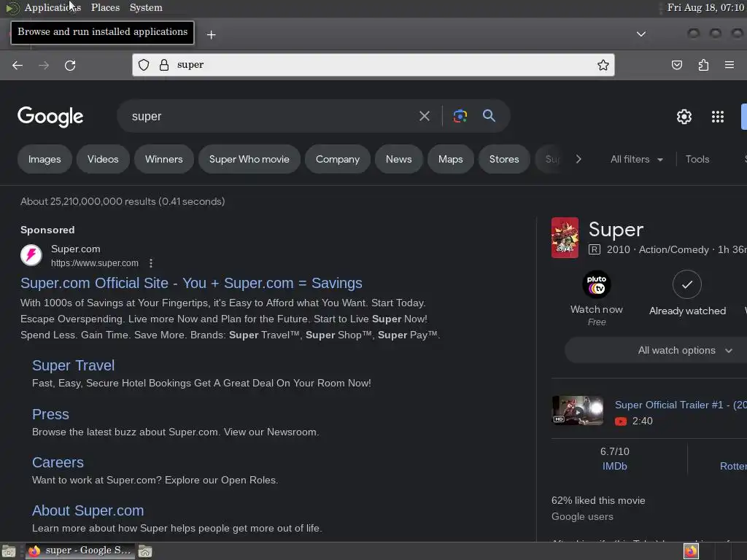Bookmark this page with the star

603,65
